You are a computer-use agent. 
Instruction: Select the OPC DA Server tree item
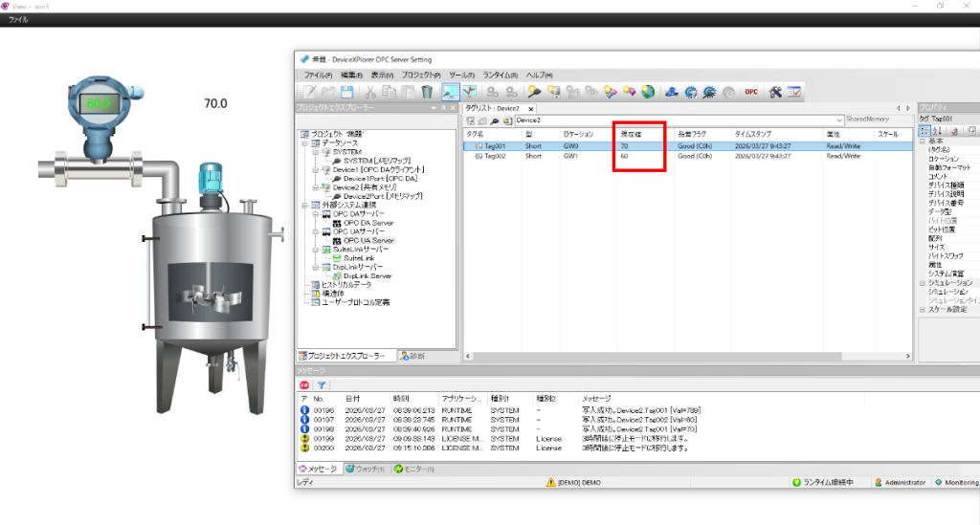tap(367, 223)
